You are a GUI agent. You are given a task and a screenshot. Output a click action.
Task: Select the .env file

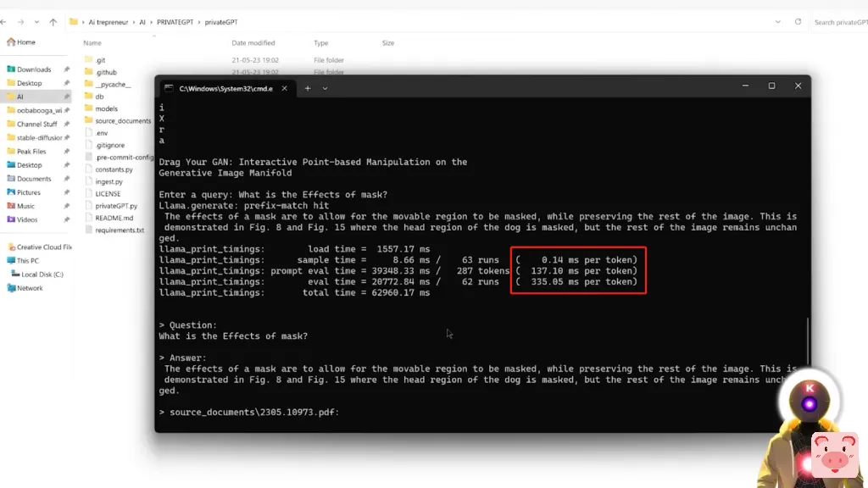pyautogui.click(x=102, y=133)
